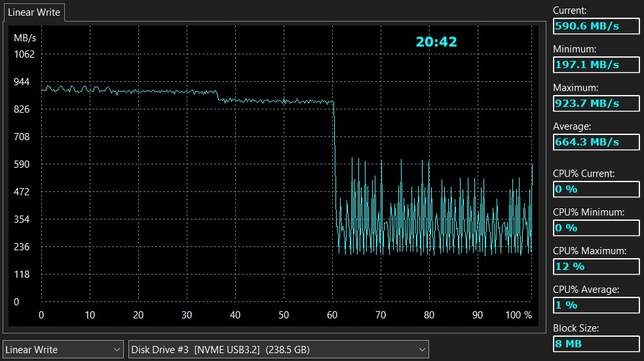The image size is (644, 361).
Task: Open the Disk Drive #3 NVME USB3.2 dropdown
Action: click(x=278, y=349)
